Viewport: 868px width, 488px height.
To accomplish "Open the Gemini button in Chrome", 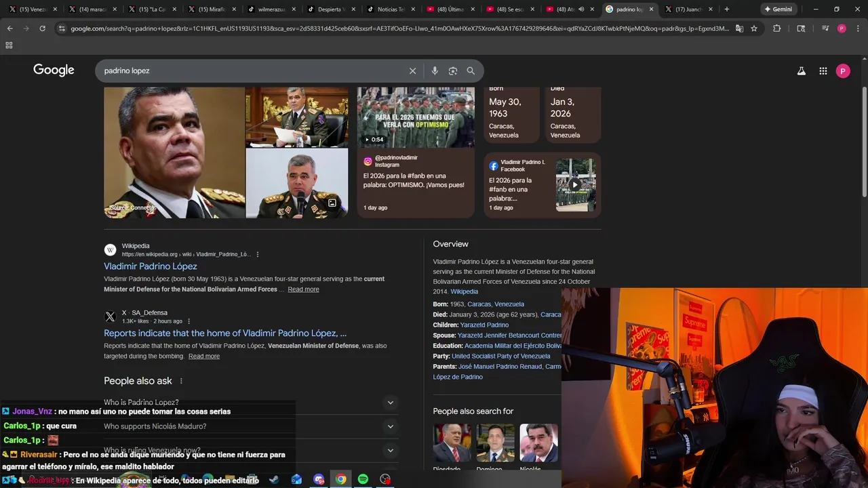I will [778, 9].
